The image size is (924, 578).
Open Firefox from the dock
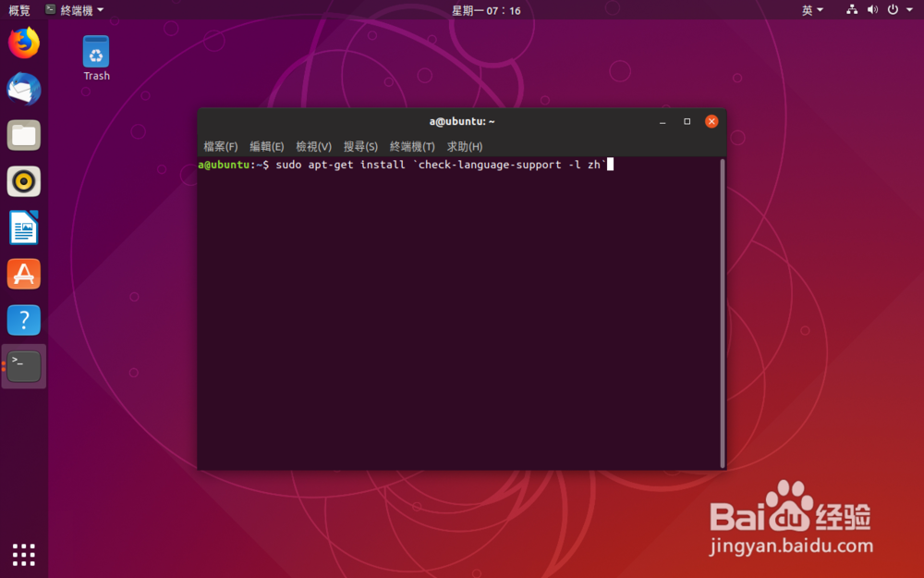24,43
